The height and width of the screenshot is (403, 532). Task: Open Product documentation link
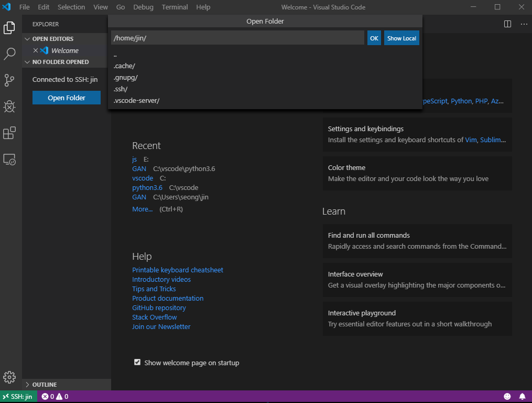coord(168,299)
